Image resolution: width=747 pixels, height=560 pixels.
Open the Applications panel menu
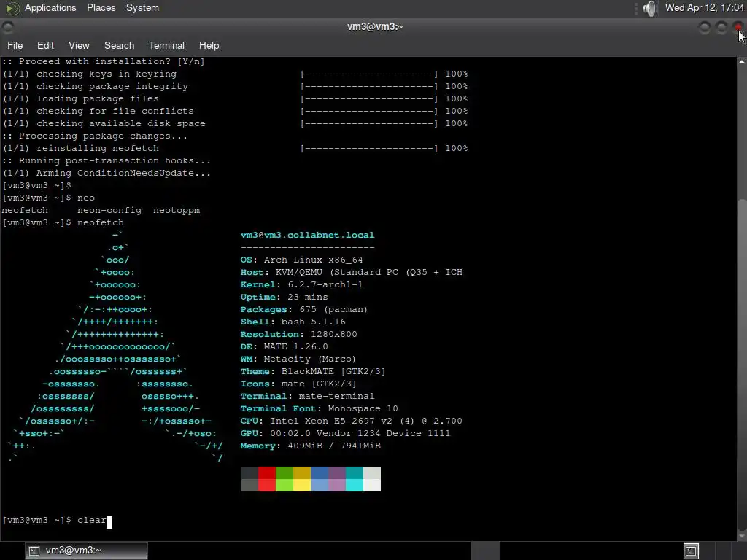[x=50, y=7]
